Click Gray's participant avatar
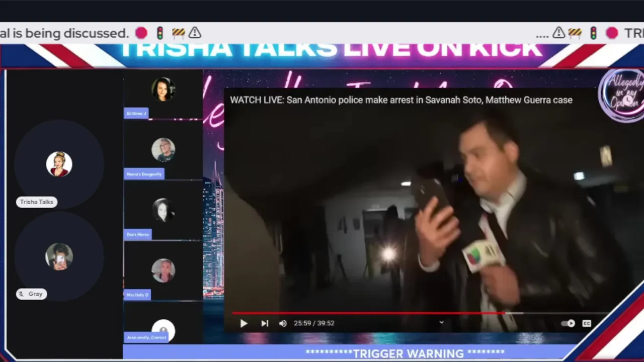This screenshot has height=362, width=644. click(x=59, y=256)
